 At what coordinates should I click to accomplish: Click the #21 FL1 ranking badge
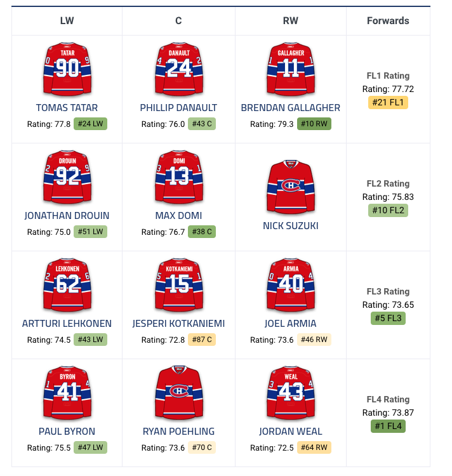388,102
